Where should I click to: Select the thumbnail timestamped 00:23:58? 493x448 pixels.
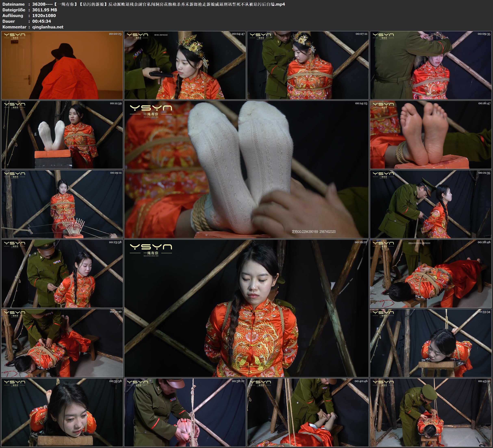[62, 273]
